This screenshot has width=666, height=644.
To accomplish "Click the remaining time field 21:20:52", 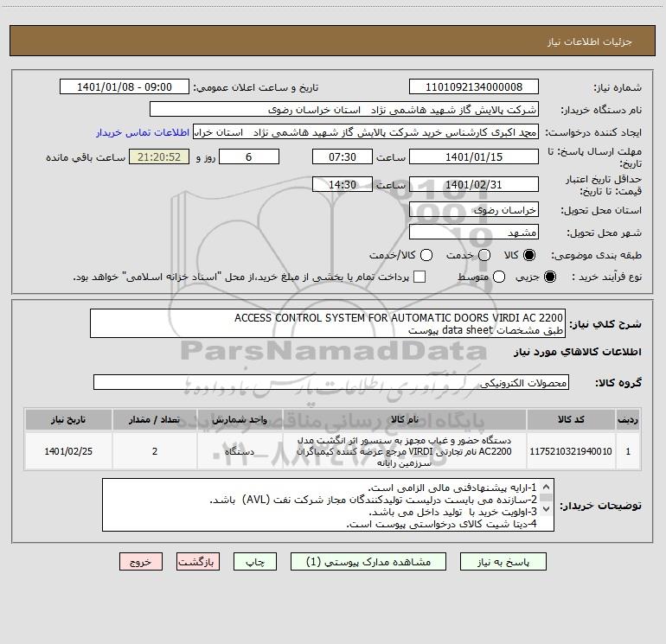I will tap(159, 156).
